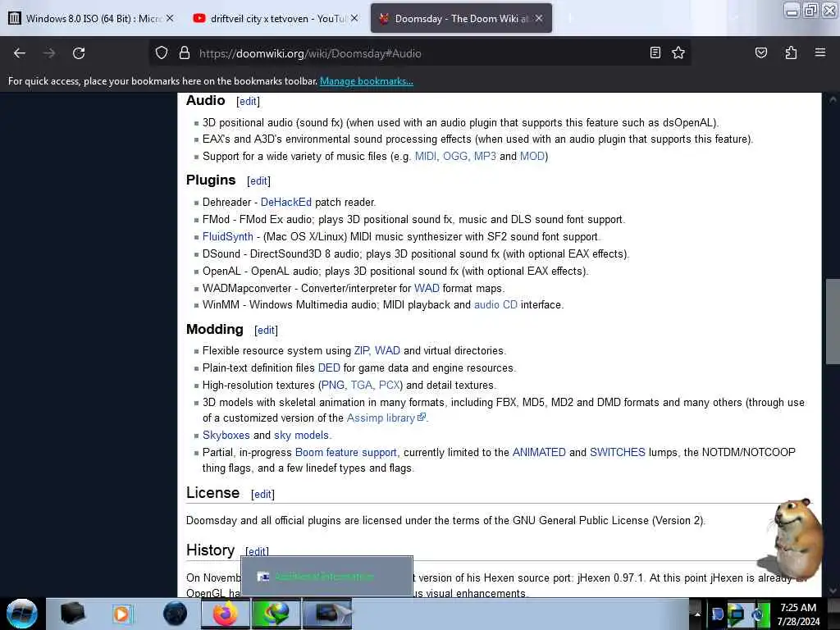The width and height of the screenshot is (840, 630).
Task: Open the MP3 link
Action: pyautogui.click(x=485, y=157)
